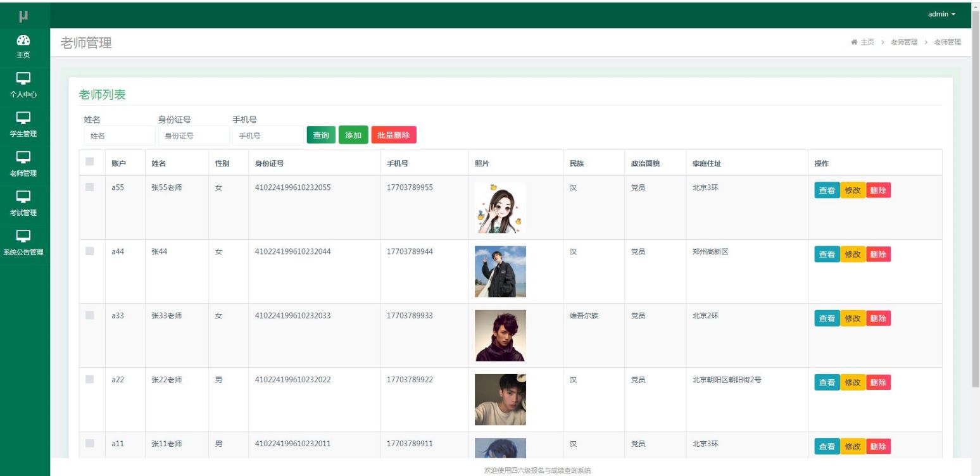This screenshot has width=980, height=476.
Task: Open 个人中心 in the sidebar
Action: click(x=23, y=86)
